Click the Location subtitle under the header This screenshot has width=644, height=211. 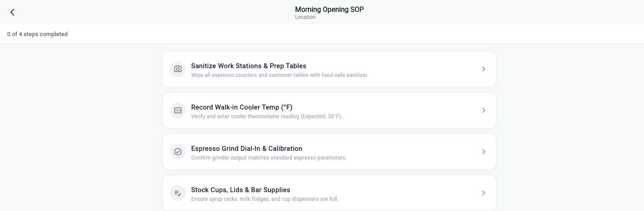tap(305, 17)
